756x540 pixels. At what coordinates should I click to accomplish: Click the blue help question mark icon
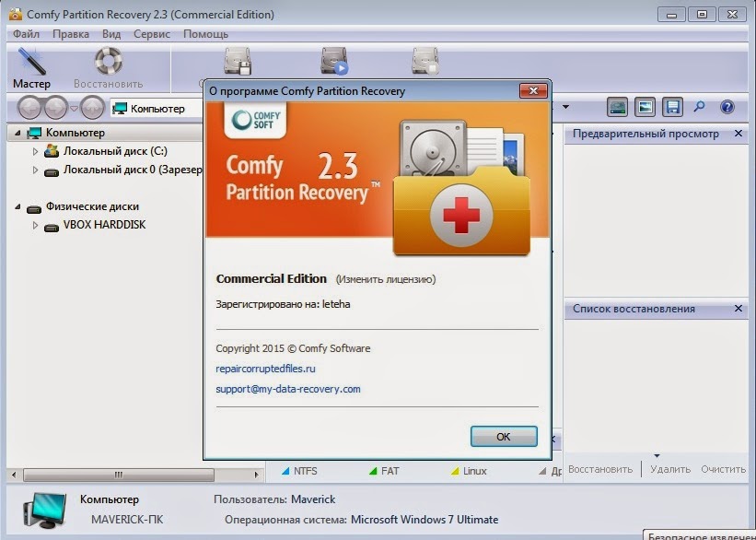[x=727, y=107]
